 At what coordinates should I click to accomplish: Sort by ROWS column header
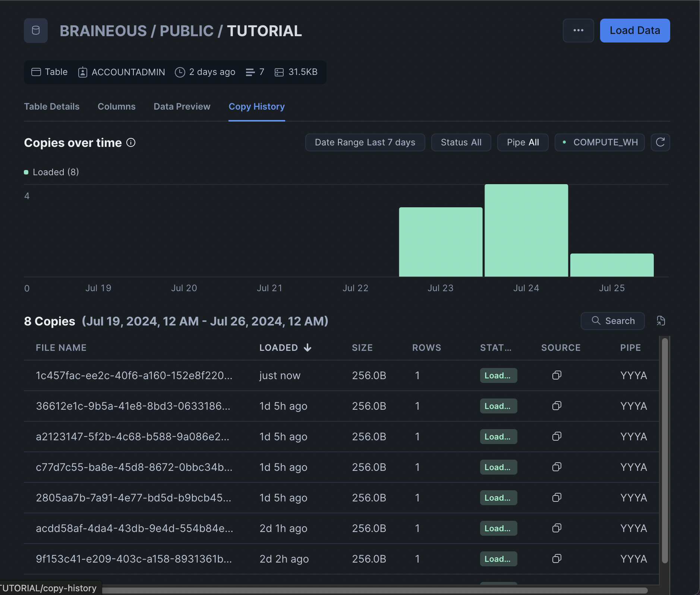point(426,348)
